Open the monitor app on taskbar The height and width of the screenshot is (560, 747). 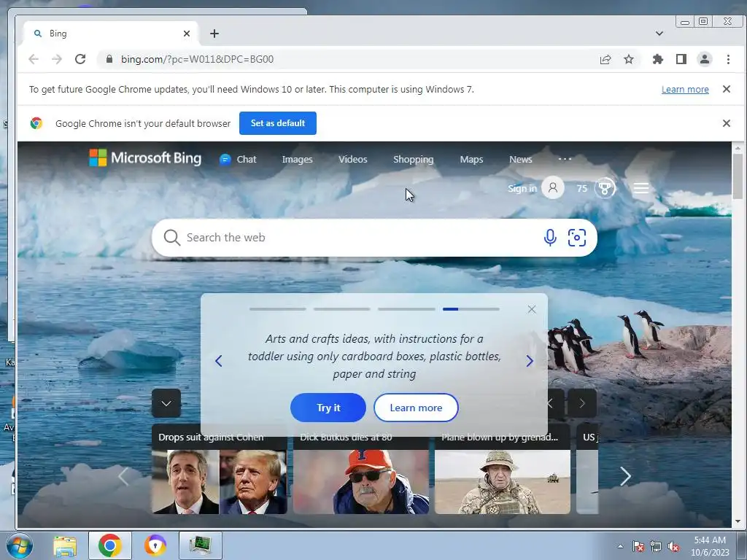[201, 545]
